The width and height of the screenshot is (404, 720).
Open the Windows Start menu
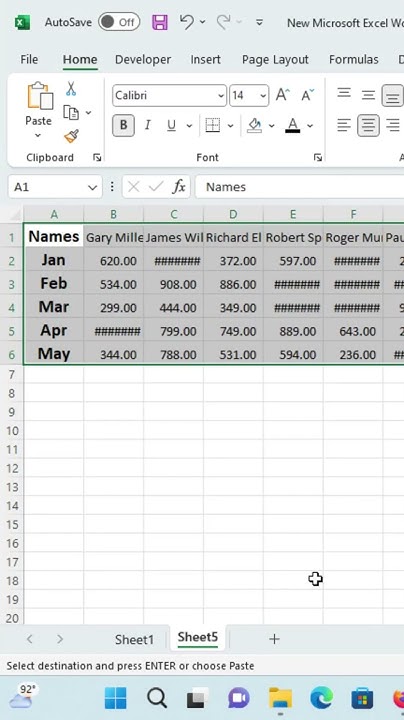click(x=116, y=698)
